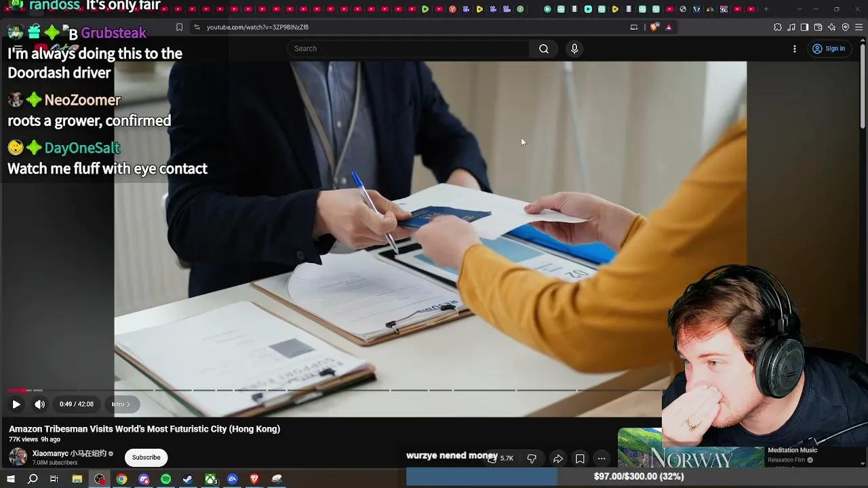The height and width of the screenshot is (488, 868).
Task: Play the YouTube video
Action: pyautogui.click(x=16, y=405)
